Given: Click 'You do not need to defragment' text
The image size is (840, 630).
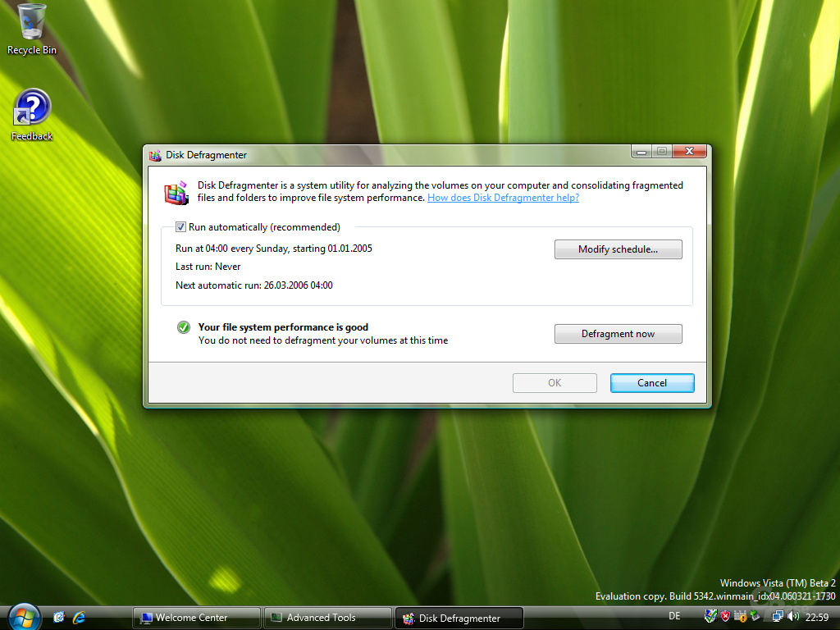Looking at the screenshot, I should (323, 340).
